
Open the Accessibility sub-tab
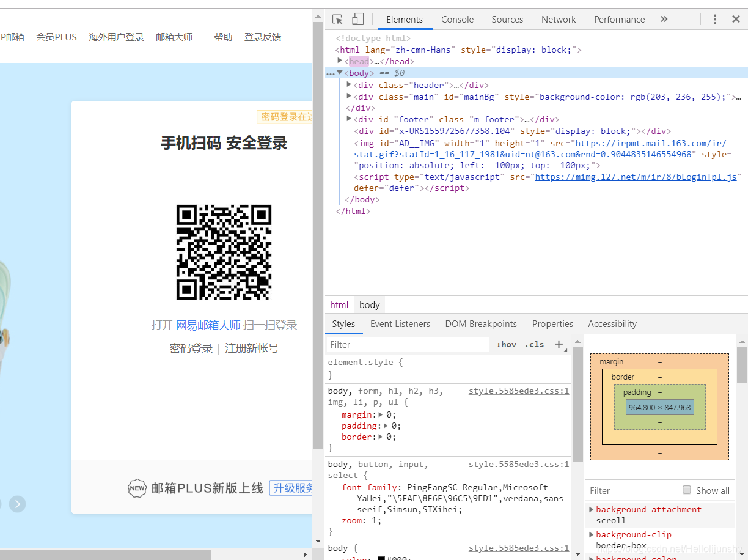(x=612, y=324)
